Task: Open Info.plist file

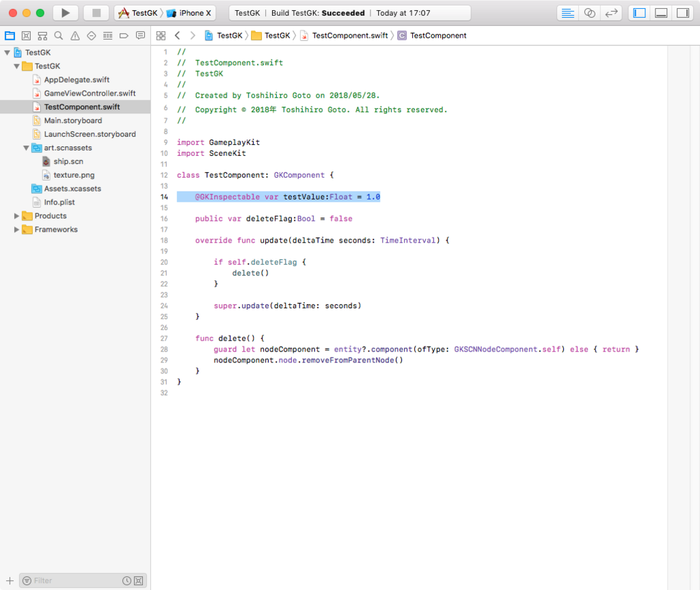Action: (75, 202)
